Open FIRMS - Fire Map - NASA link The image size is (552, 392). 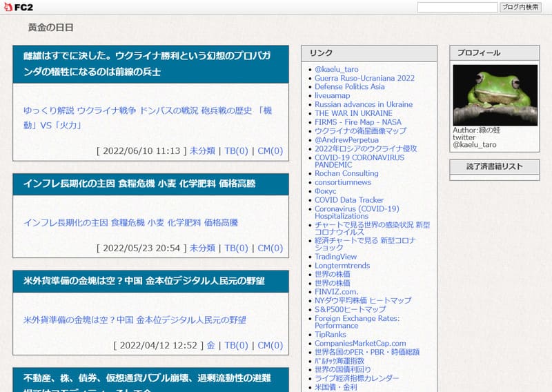point(357,122)
